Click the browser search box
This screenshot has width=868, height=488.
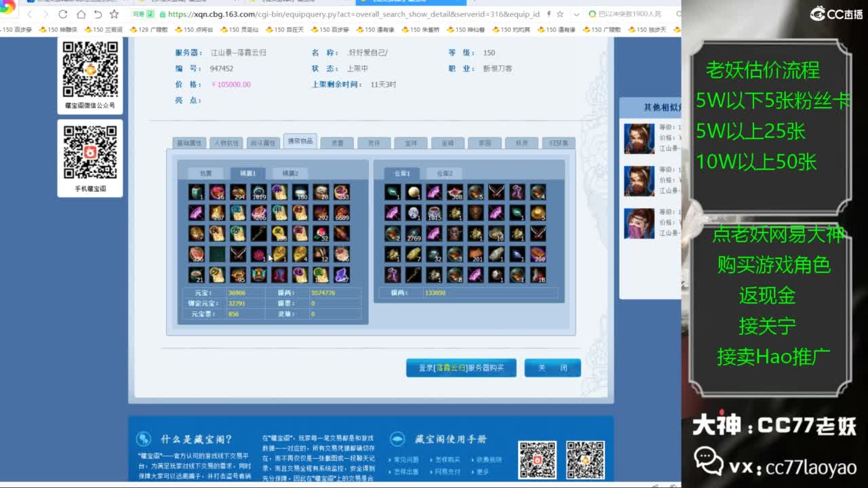(x=634, y=14)
